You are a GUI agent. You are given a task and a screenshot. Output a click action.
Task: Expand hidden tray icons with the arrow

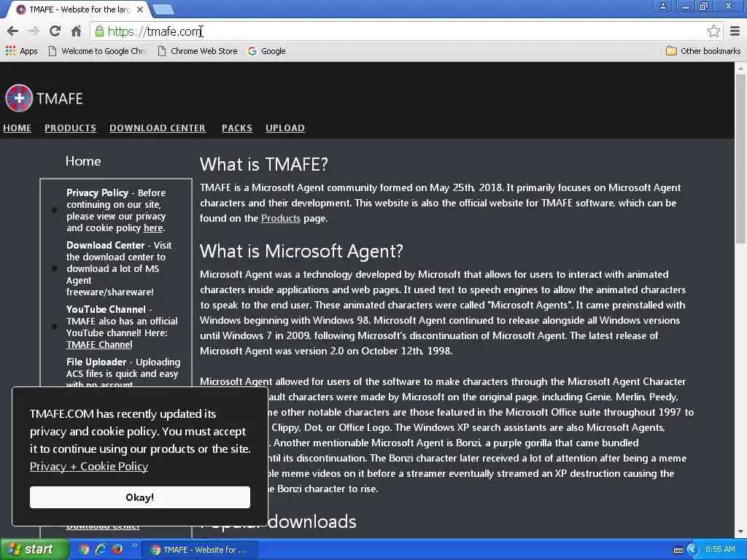click(693, 550)
